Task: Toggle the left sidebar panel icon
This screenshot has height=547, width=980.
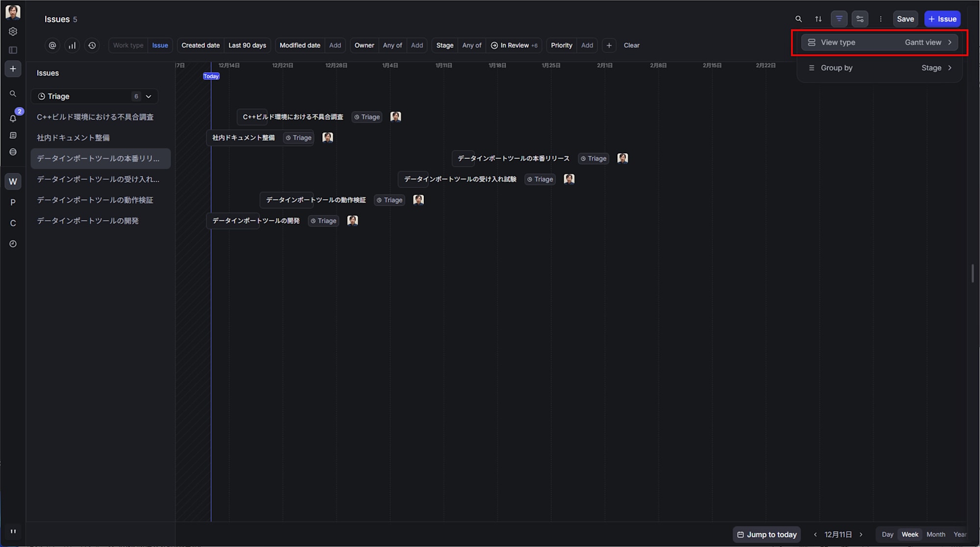Action: click(13, 49)
